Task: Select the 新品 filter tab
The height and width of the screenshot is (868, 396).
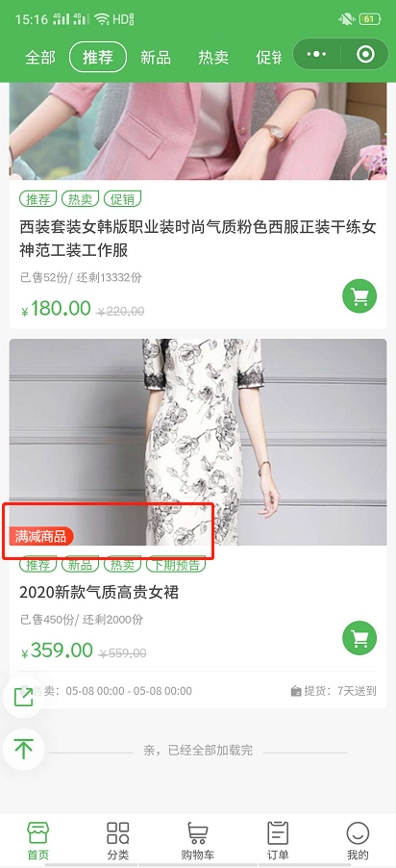Action: click(x=156, y=57)
